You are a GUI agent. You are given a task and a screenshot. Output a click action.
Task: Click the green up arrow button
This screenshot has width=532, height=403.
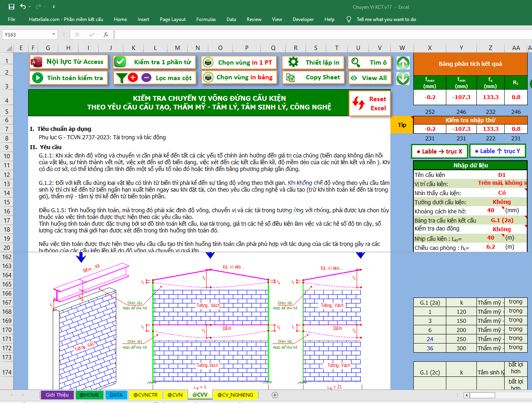[x=403, y=63]
